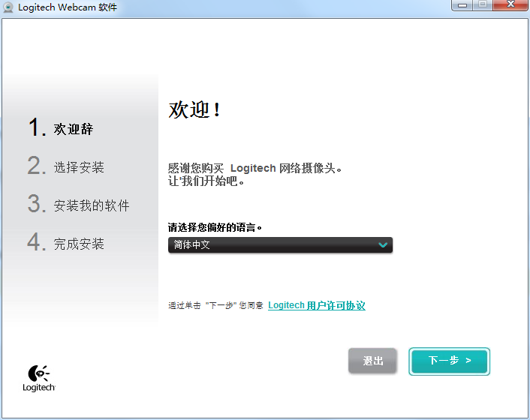
Task: Minimize the Logitech Webcam window
Action: pyautogui.click(x=462, y=5)
